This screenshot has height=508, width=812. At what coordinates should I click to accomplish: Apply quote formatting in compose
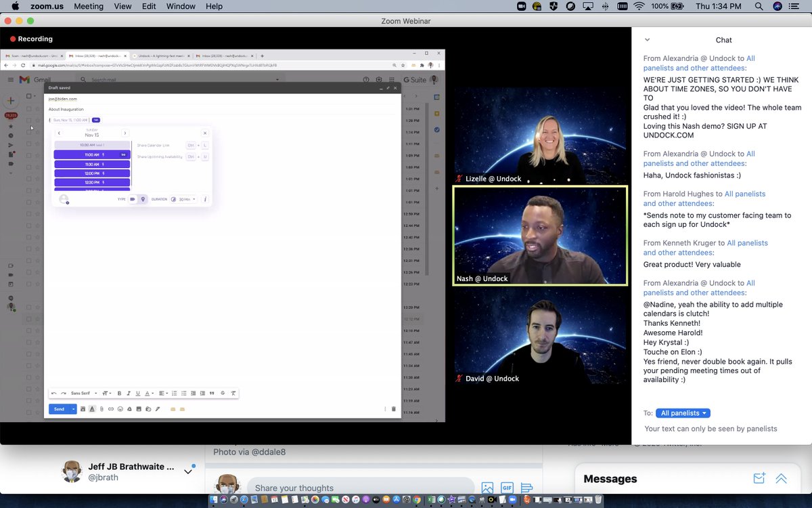pos(212,394)
